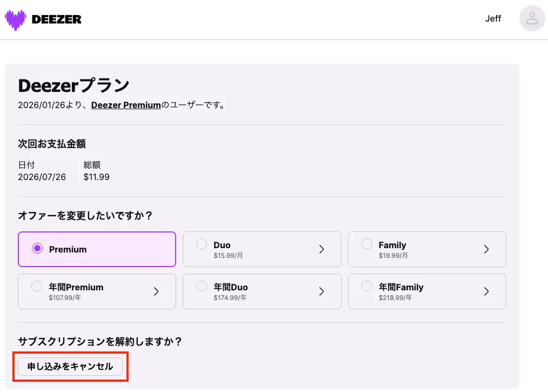The width and height of the screenshot is (548, 392).
Task: Click the $19.99/月 price text
Action: [x=393, y=256]
